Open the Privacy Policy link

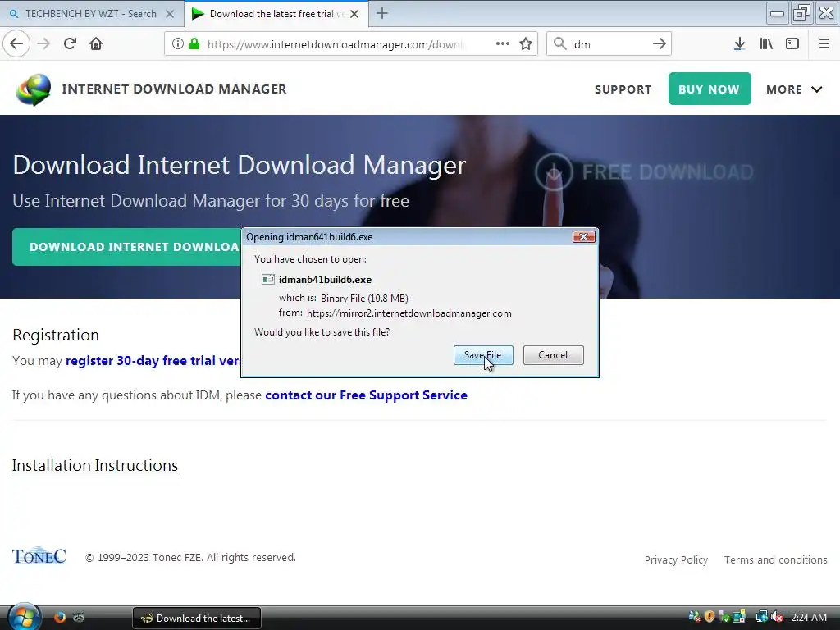(676, 559)
